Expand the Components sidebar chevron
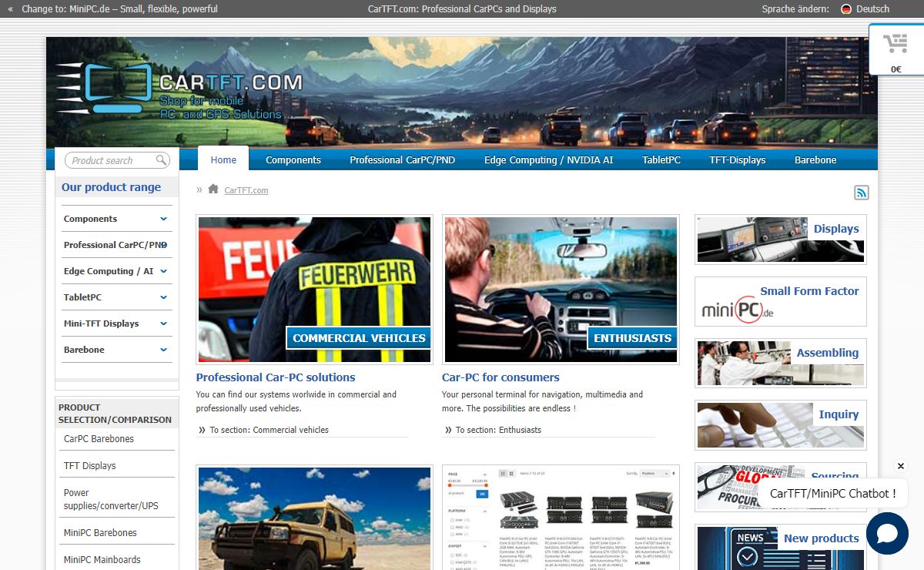This screenshot has height=570, width=924. point(163,219)
